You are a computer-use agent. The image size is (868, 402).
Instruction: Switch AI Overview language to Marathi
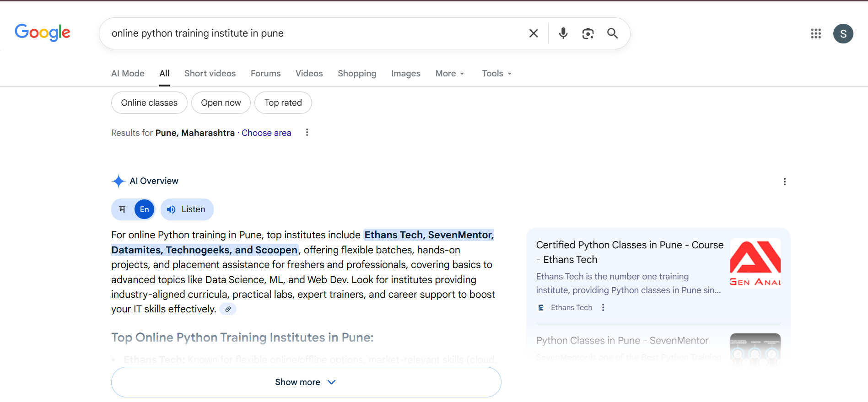[x=122, y=209]
